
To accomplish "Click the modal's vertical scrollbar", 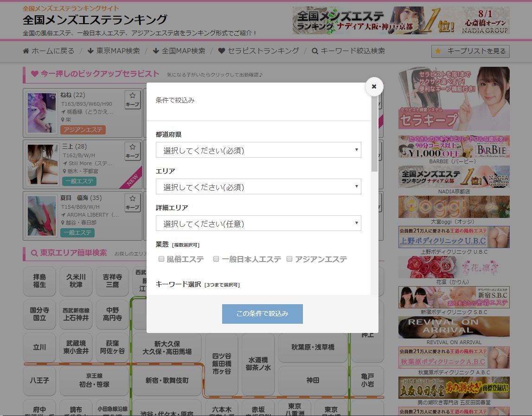I will coord(374,134).
